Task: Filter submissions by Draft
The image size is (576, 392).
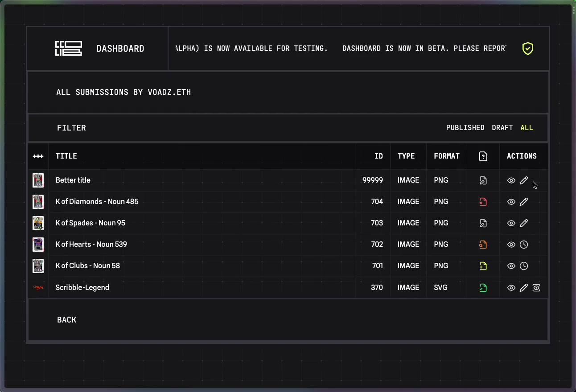Action: tap(502, 128)
